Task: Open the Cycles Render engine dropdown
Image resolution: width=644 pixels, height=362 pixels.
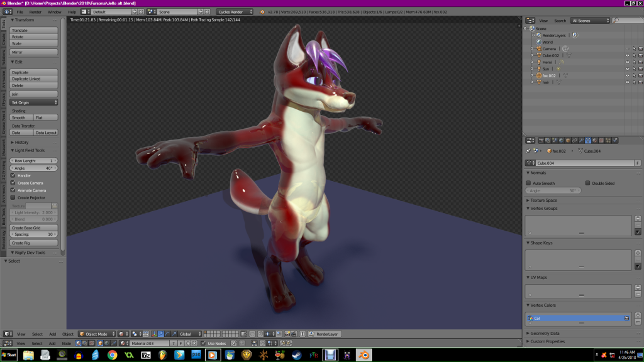Action: point(235,12)
